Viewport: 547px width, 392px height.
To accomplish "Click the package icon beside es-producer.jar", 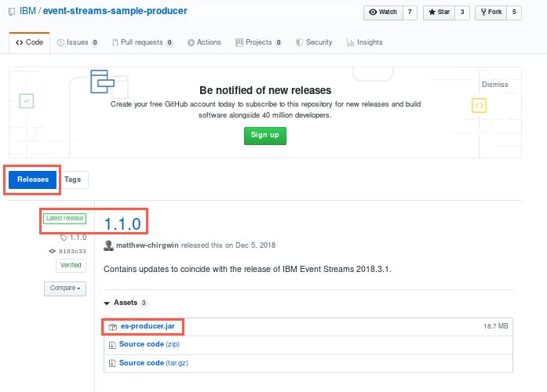I will (113, 327).
